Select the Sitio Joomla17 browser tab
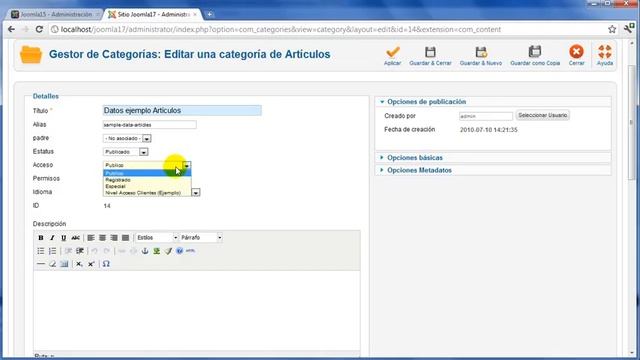Screen dimensions: 640x360 click(x=153, y=14)
